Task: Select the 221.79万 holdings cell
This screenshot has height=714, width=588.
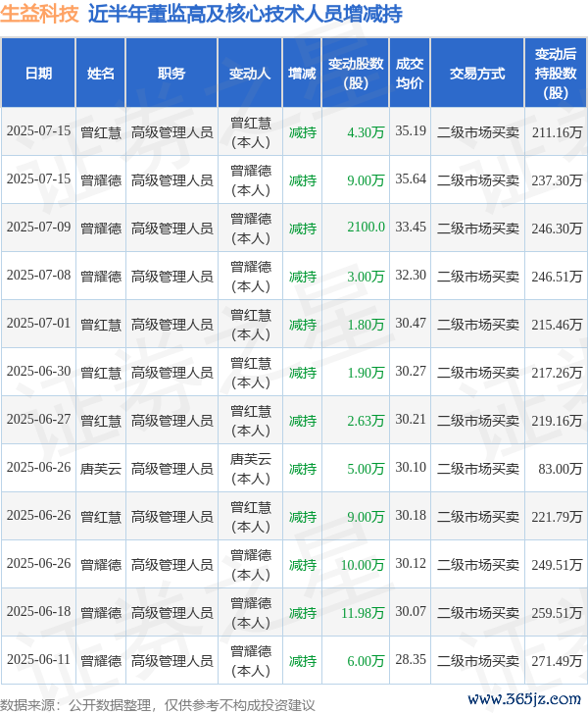Action: (x=557, y=517)
